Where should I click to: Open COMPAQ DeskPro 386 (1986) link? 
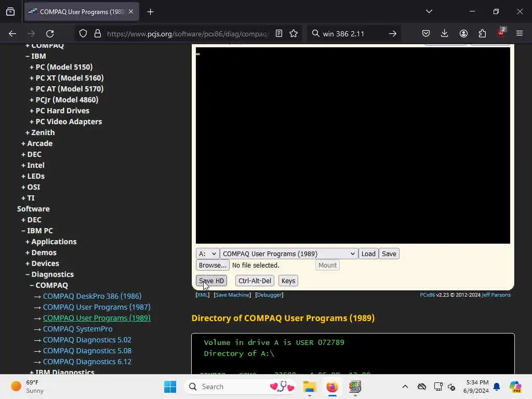coord(92,296)
